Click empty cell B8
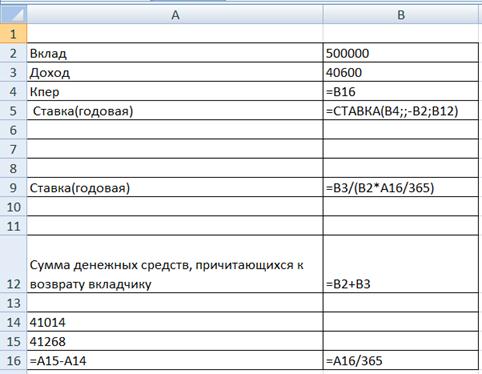The image size is (482, 374). (x=401, y=168)
